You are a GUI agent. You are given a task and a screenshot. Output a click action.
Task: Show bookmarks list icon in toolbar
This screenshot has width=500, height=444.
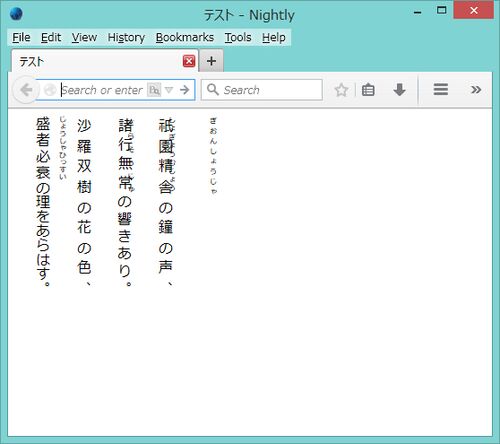point(368,90)
